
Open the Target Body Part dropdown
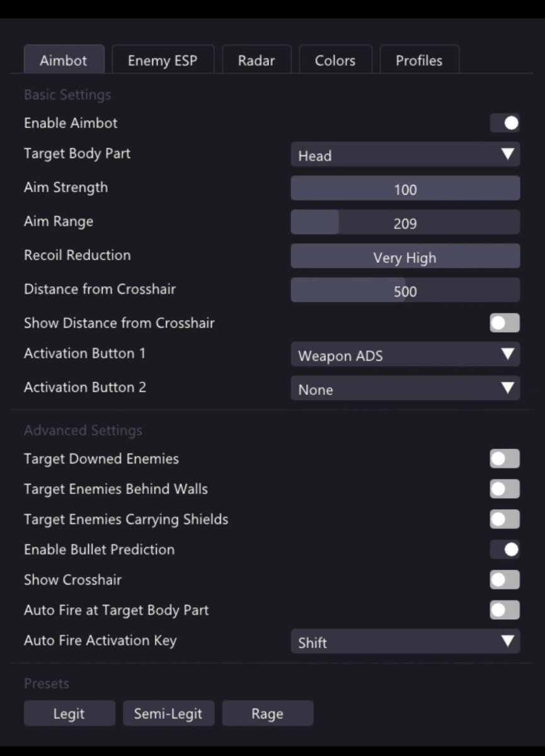pos(405,155)
